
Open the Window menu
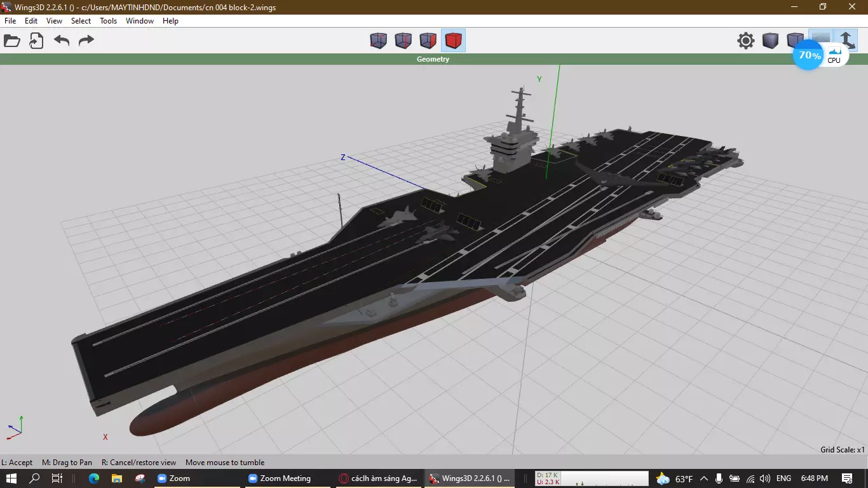(x=140, y=21)
